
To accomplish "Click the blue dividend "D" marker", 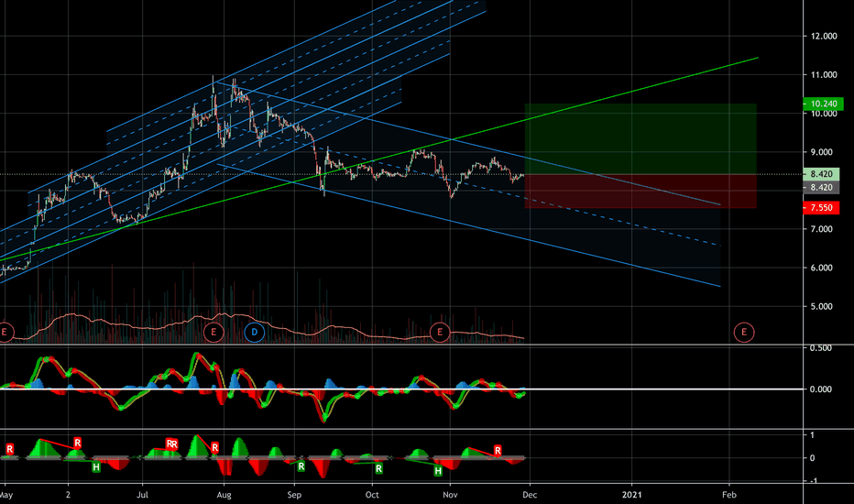I will (255, 333).
